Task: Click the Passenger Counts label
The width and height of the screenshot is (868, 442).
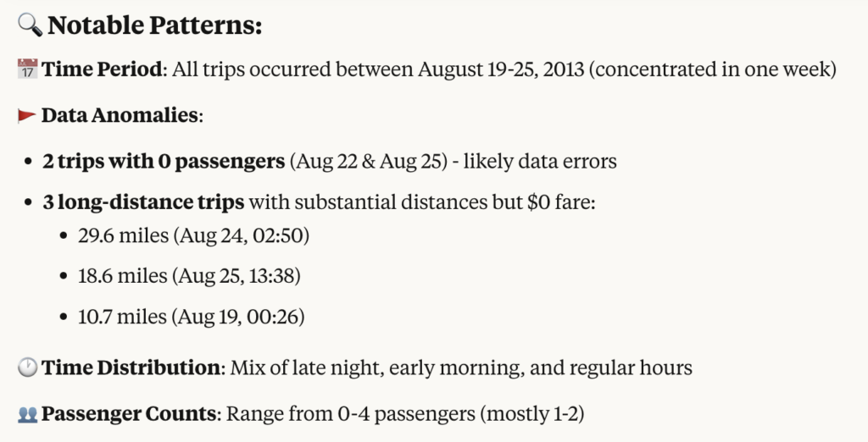Action: pos(129,414)
